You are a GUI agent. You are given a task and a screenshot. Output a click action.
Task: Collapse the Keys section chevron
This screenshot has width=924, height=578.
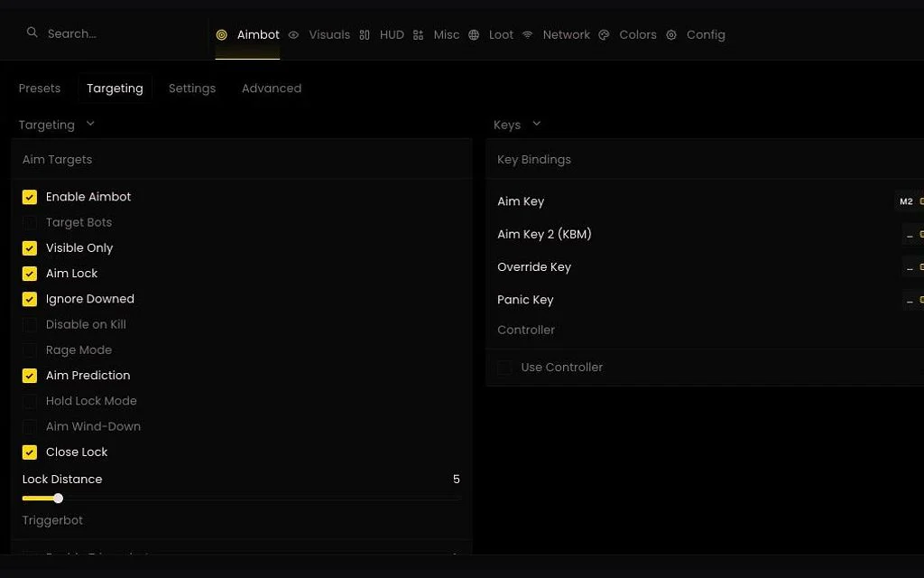pyautogui.click(x=536, y=124)
